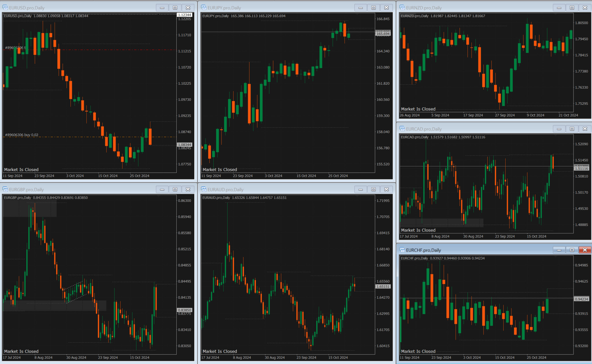Click the EURAUD.pro chart window icon
592x364 pixels.
click(204, 190)
